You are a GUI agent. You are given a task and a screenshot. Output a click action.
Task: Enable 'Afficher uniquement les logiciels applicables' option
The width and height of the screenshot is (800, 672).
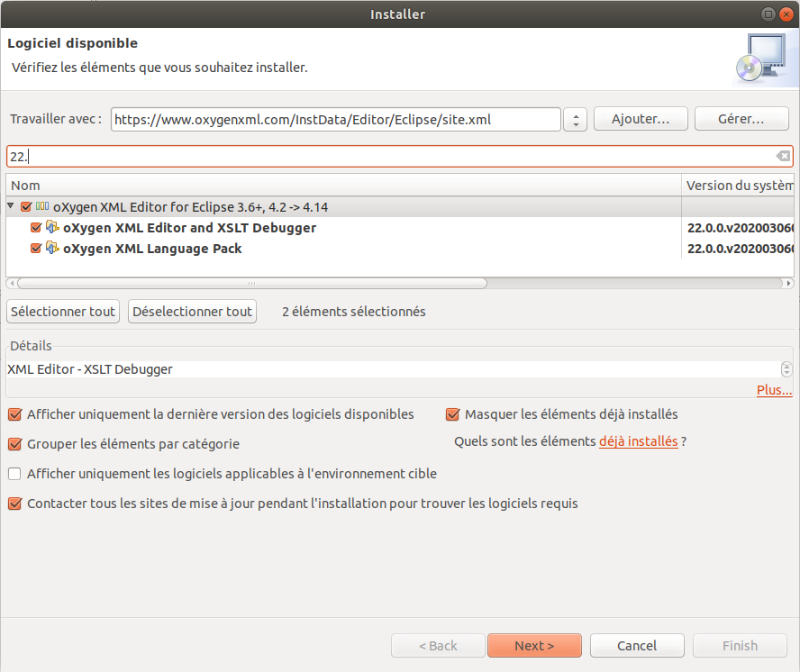[x=15, y=474]
